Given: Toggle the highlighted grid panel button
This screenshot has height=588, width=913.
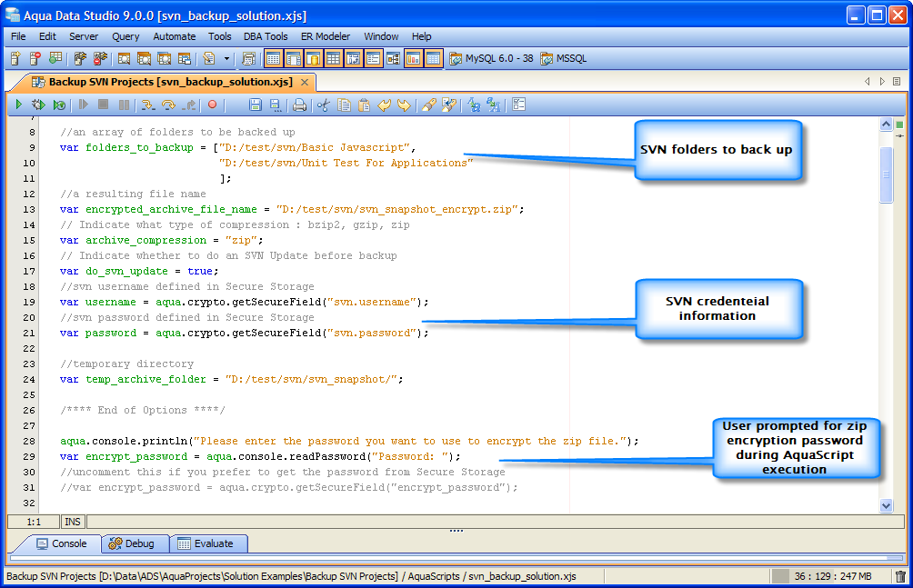Looking at the screenshot, I should pyautogui.click(x=333, y=58).
